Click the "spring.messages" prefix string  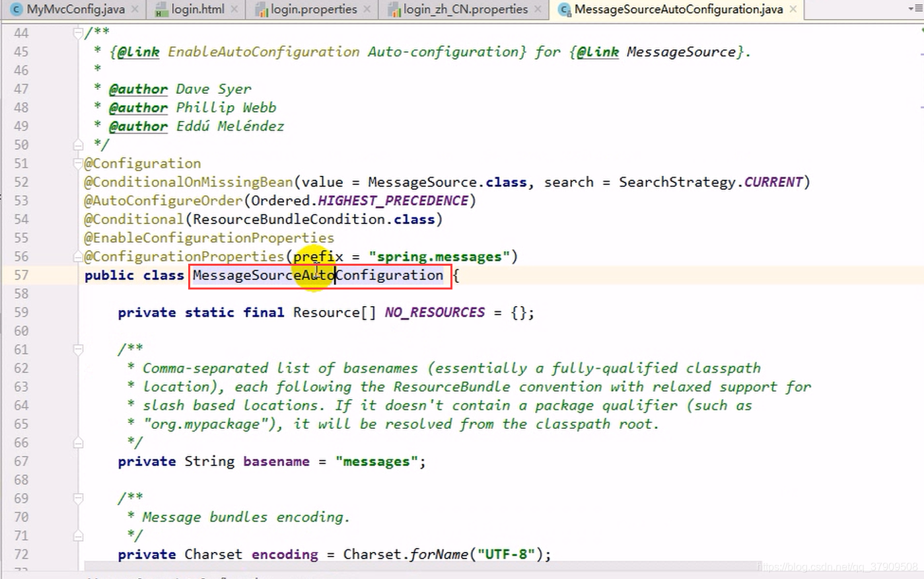439,256
